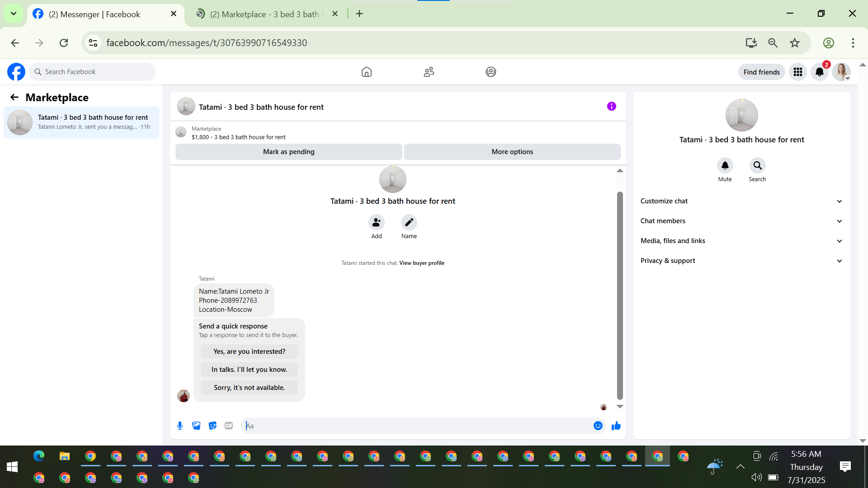The height and width of the screenshot is (488, 868).
Task: Click Mark as pending button
Action: click(288, 152)
